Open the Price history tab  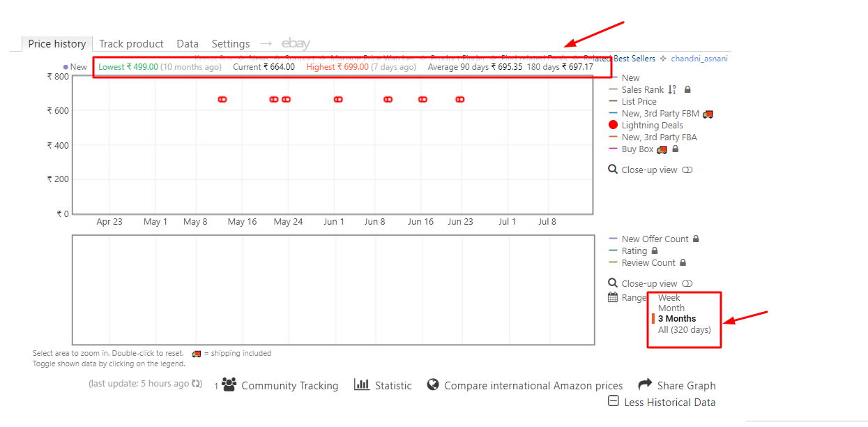coord(57,43)
